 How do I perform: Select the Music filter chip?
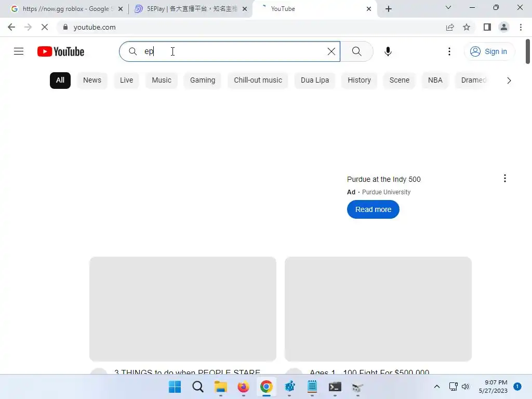tap(162, 81)
